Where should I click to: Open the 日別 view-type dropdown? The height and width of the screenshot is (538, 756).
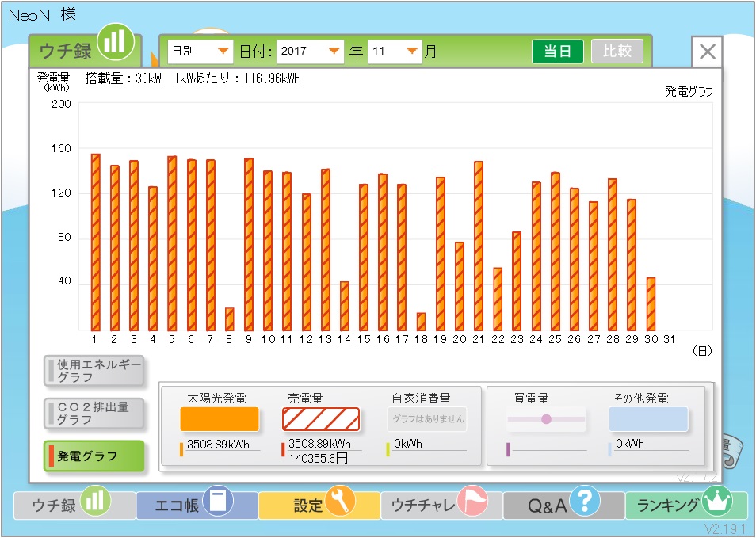tap(200, 51)
